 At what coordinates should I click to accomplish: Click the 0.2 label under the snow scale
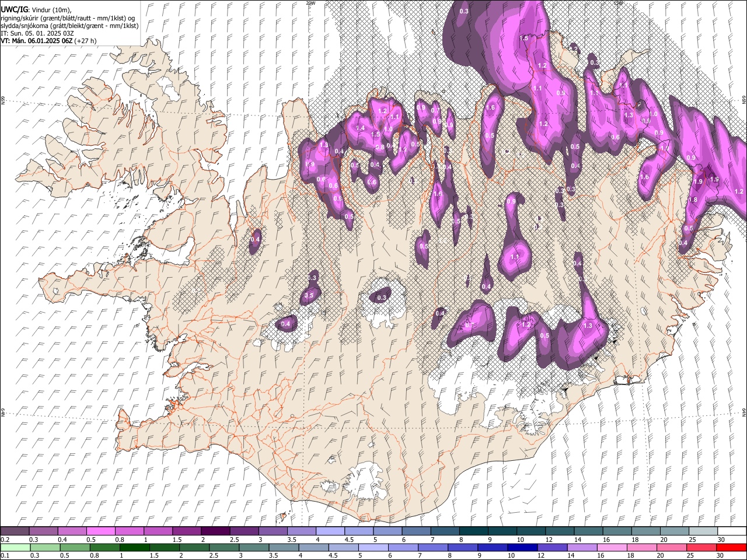pos(5,540)
